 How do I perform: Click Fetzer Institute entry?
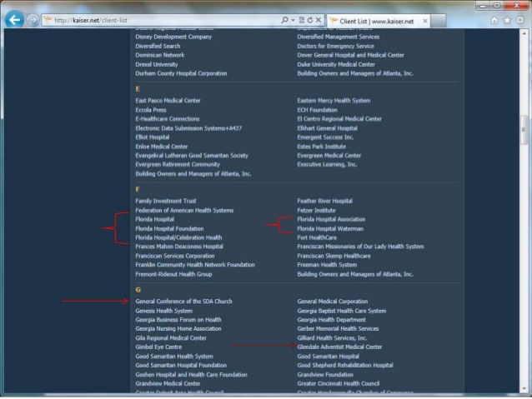[x=316, y=210]
